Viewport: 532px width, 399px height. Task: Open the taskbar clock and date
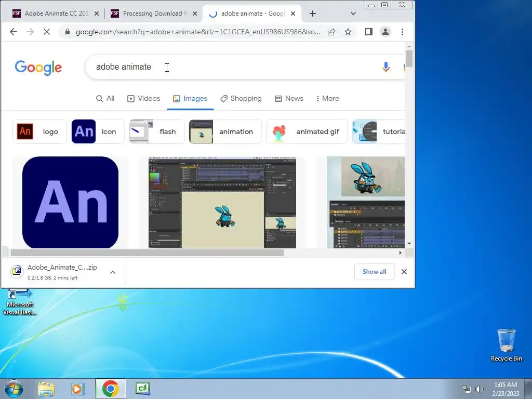click(x=506, y=389)
